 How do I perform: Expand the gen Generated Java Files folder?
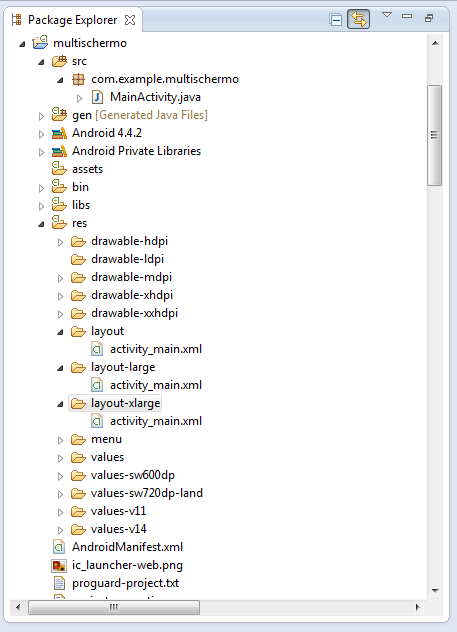(x=41, y=116)
